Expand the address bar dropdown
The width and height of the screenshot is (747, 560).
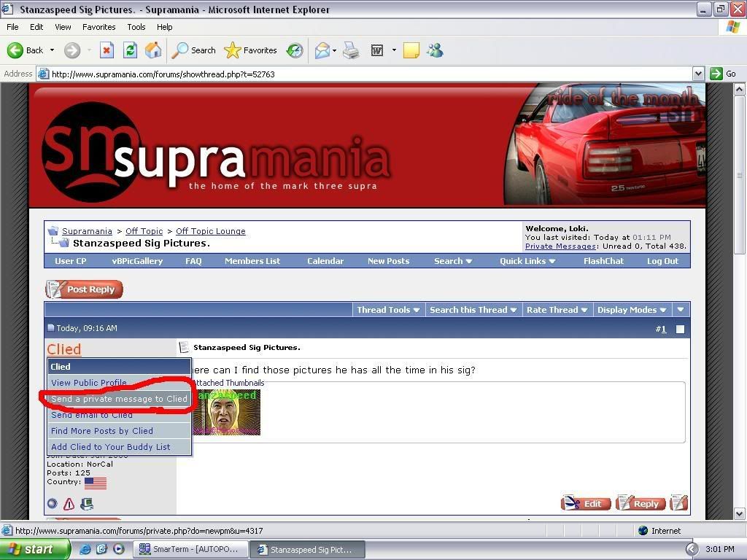[x=698, y=74]
